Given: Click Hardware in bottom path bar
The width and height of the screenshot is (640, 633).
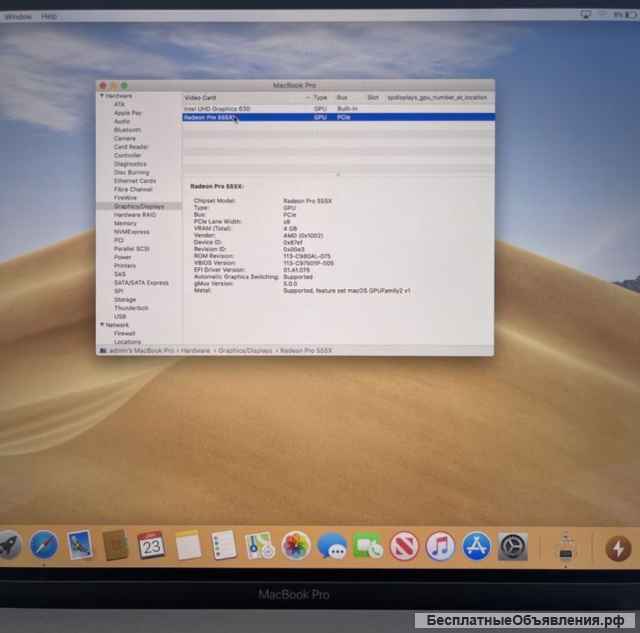Looking at the screenshot, I should 196,351.
